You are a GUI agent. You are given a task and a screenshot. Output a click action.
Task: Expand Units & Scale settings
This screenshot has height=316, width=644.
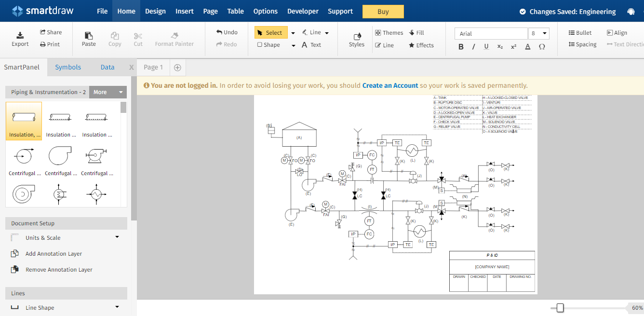click(x=117, y=237)
